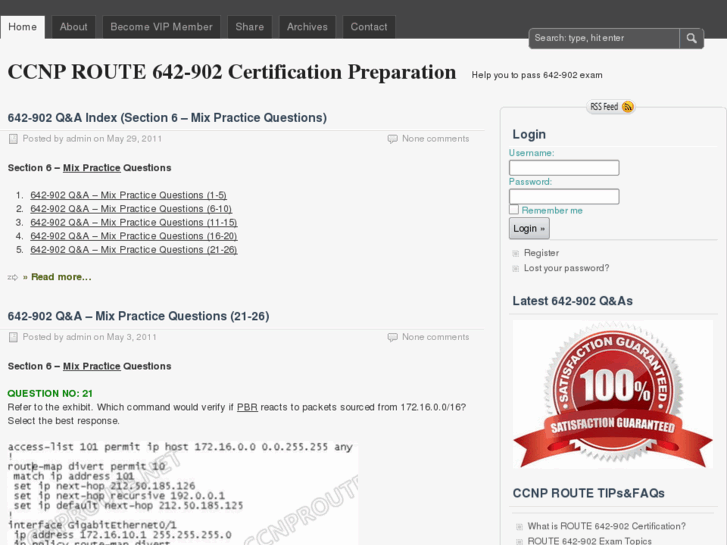Open the Home tab
Image resolution: width=727 pixels, height=545 pixels.
point(23,27)
